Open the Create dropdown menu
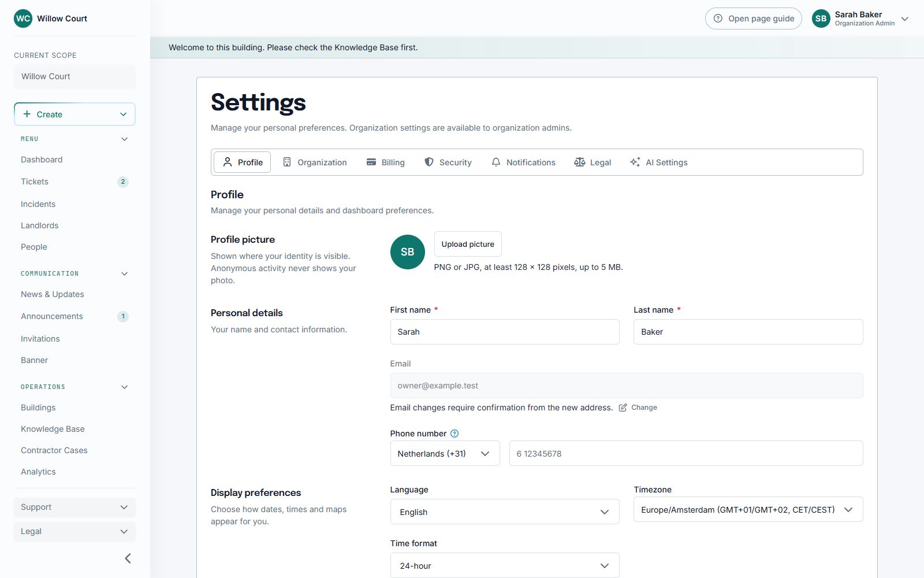This screenshot has height=578, width=924. coord(74,114)
